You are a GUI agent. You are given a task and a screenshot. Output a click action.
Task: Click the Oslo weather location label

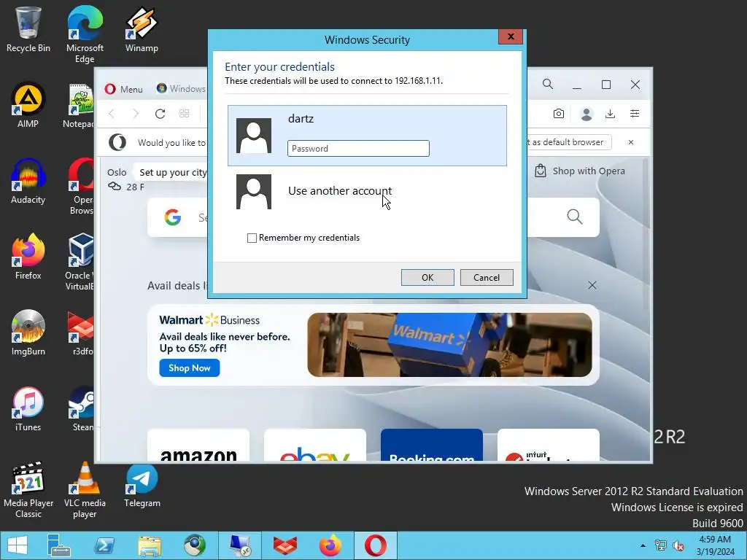[117, 172]
